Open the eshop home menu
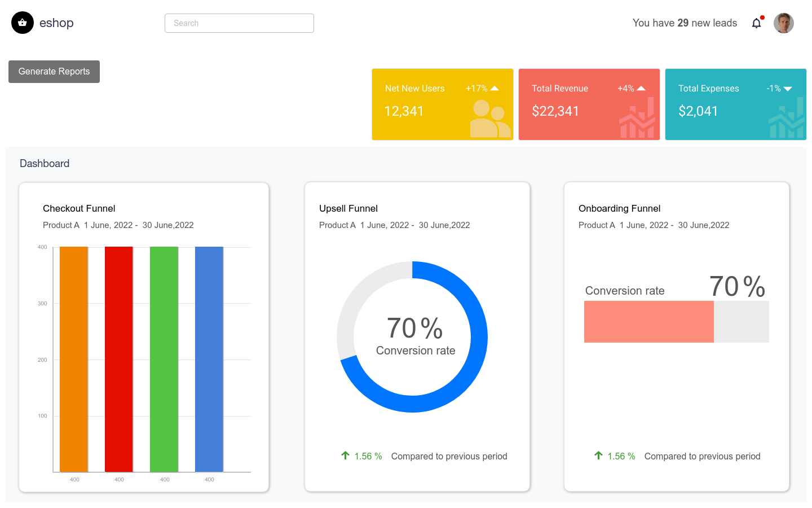This screenshot has height=508, width=812. pyautogui.click(x=56, y=23)
